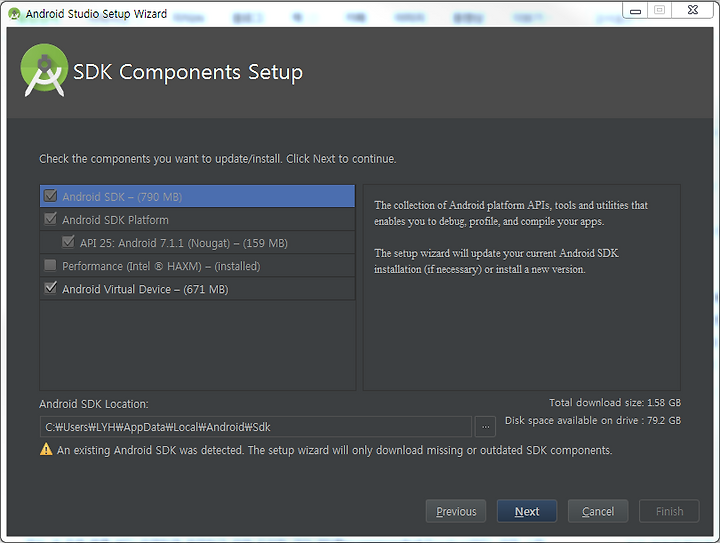The image size is (720, 543).
Task: Click the component description text pane
Action: tap(522, 287)
